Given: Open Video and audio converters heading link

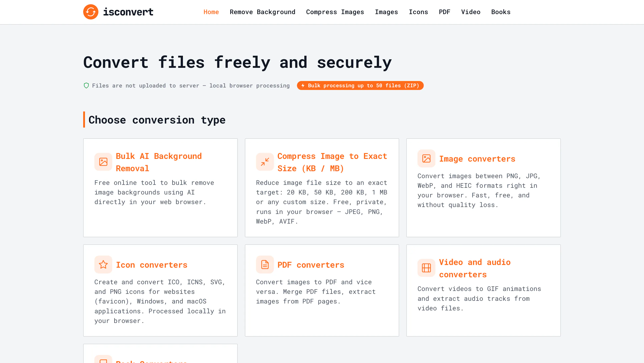Looking at the screenshot, I should coord(475,268).
